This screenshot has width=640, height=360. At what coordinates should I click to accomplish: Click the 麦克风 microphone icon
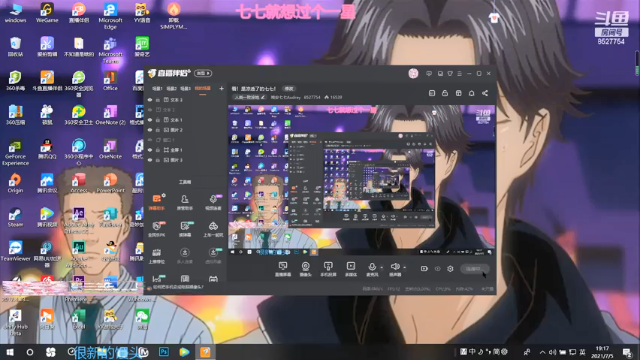point(372,267)
